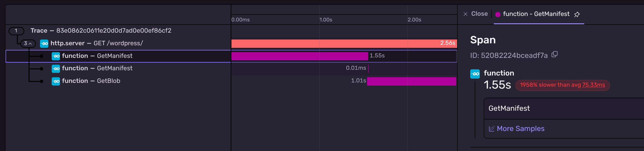Select the magenta 1.55s GetManifest span bar
The height and width of the screenshot is (151, 644).
[300, 56]
